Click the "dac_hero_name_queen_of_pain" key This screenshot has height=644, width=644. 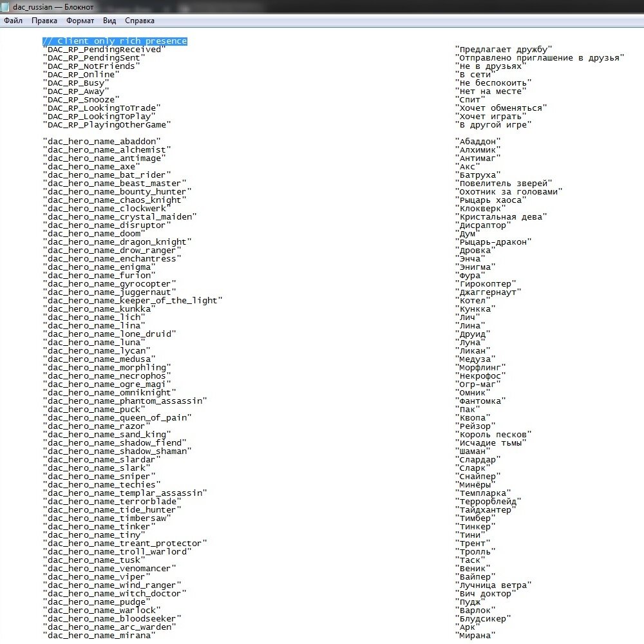point(117,418)
